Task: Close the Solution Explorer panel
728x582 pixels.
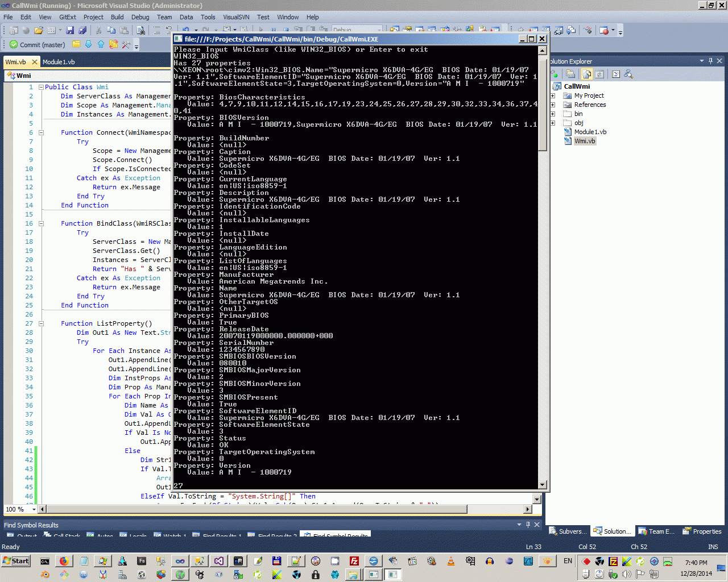Action: coord(719,61)
